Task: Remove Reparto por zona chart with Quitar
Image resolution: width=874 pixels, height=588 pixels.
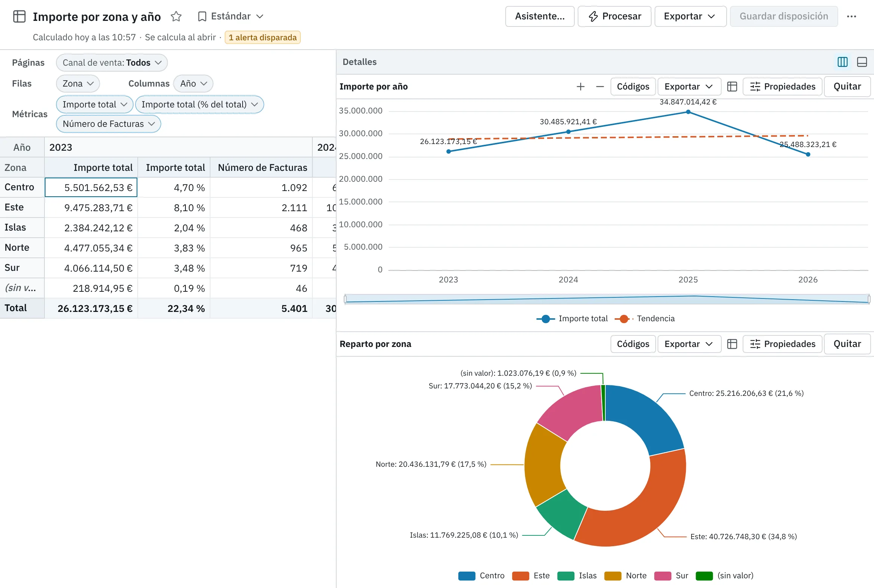Action: click(847, 344)
